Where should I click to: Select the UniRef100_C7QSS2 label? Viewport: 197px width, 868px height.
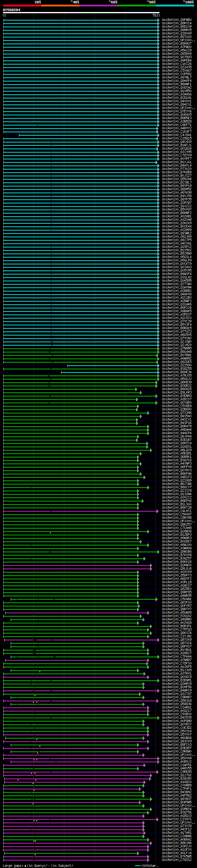click(176, 860)
